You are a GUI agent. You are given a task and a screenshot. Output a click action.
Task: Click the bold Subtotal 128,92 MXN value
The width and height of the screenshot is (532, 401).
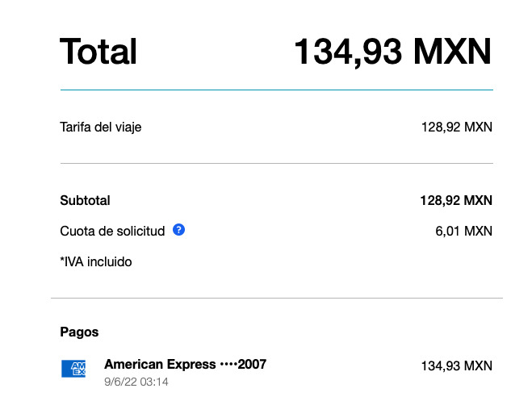point(456,200)
